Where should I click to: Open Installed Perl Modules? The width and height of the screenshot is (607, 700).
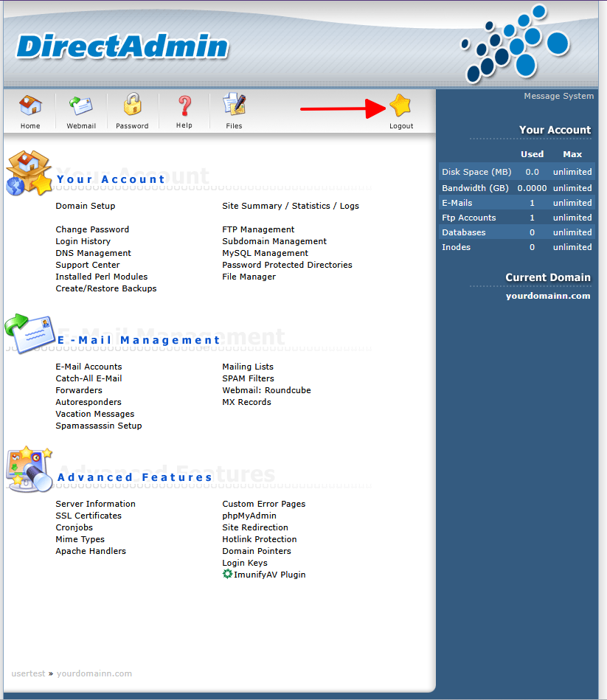click(101, 277)
